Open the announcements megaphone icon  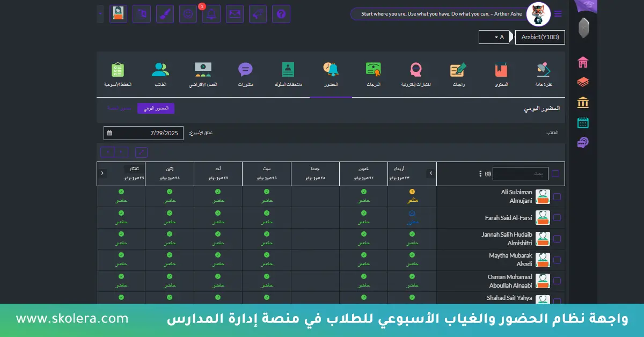point(258,13)
